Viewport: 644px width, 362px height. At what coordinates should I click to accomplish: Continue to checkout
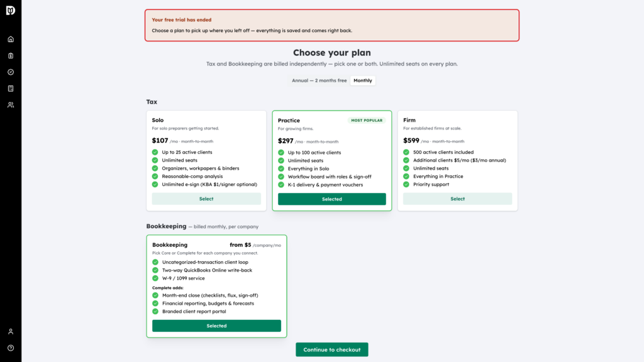332,349
